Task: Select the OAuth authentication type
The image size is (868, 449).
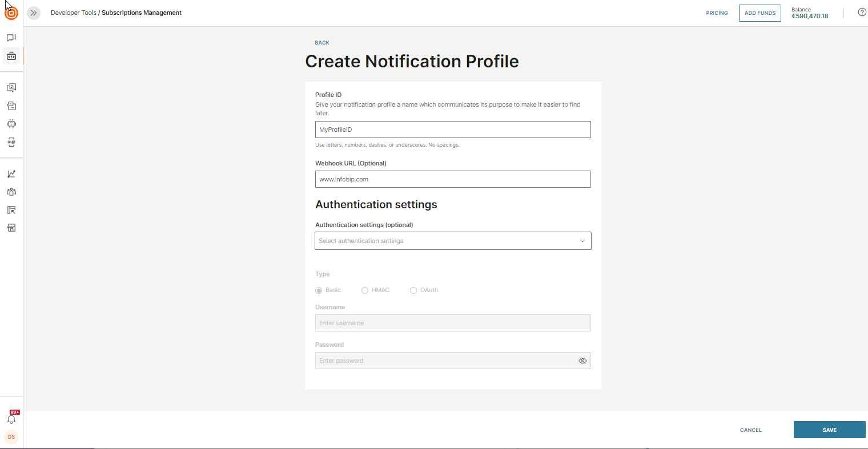Action: [413, 290]
